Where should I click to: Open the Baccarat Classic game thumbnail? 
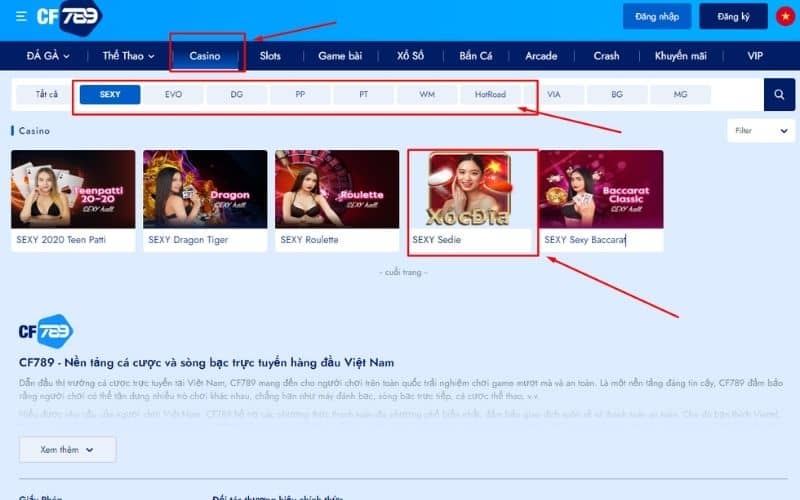click(x=602, y=189)
